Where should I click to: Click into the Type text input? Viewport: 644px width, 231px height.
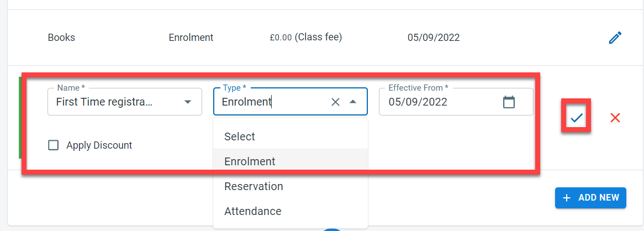point(260,102)
